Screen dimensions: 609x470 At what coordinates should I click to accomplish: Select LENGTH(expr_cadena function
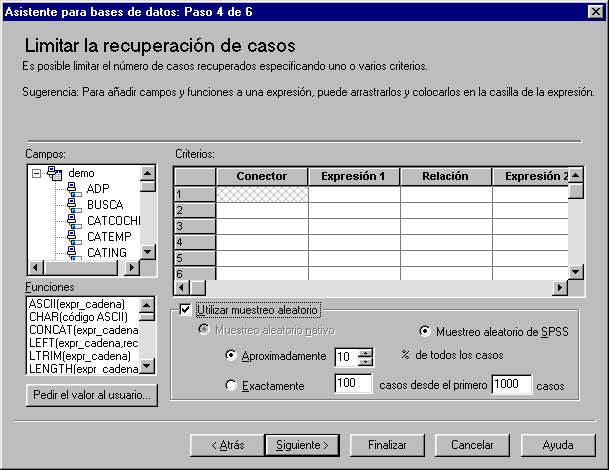pos(84,368)
